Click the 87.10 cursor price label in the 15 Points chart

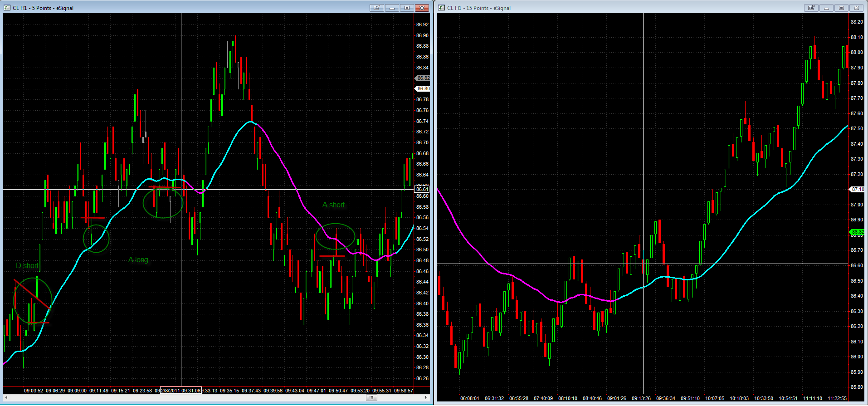click(857, 189)
